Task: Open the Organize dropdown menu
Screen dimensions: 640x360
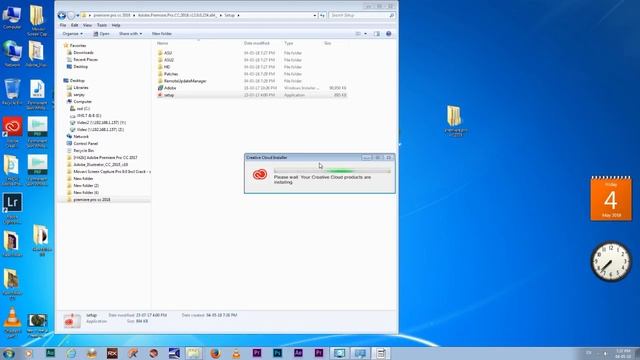Action: point(73,34)
